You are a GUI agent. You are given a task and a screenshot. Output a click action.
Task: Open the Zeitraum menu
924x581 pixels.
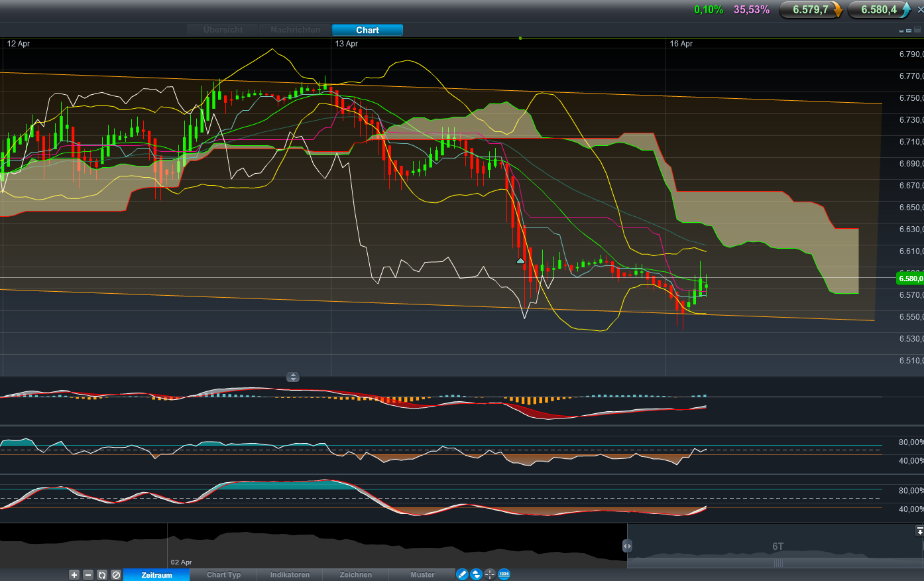(x=156, y=575)
